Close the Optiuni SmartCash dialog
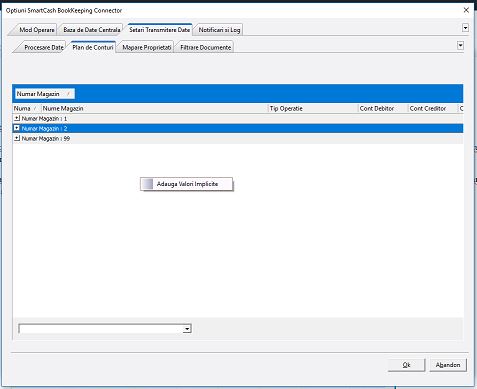This screenshot has width=477, height=389. click(x=466, y=10)
